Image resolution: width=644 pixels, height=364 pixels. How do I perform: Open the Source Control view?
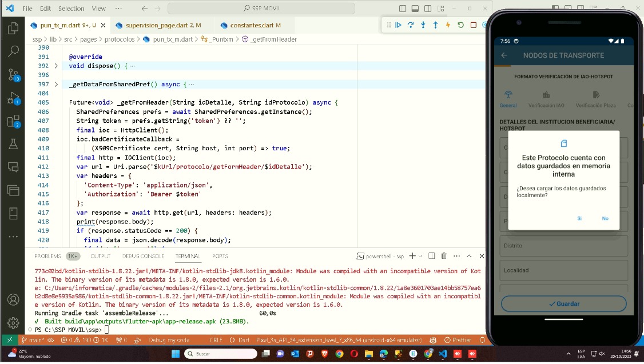pyautogui.click(x=13, y=74)
